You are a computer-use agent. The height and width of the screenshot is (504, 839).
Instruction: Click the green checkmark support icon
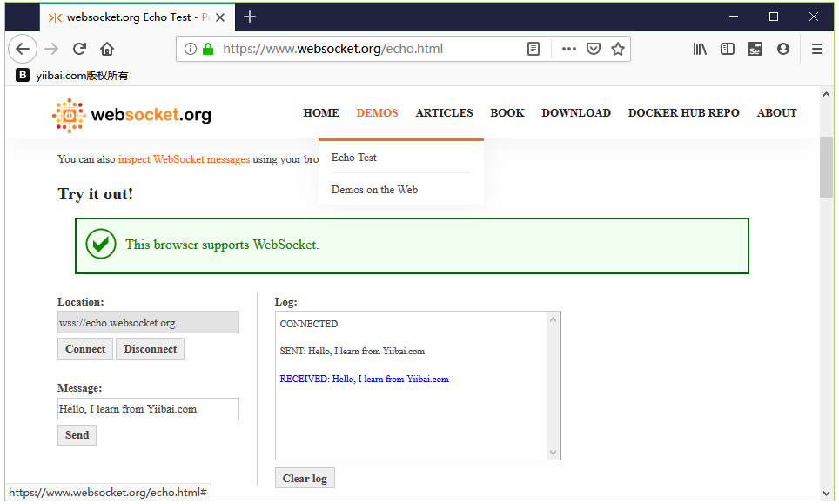coord(101,244)
